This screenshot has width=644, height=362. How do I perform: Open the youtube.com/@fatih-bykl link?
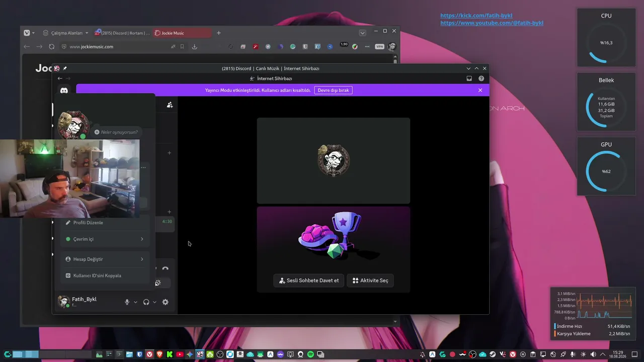[x=492, y=23]
